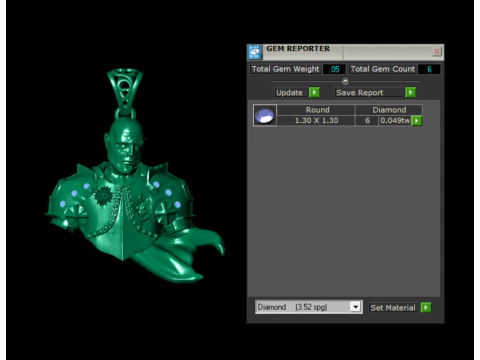This screenshot has height=360, width=480.
Task: Collapse the panel using the round arrow handle
Action: [345, 81]
